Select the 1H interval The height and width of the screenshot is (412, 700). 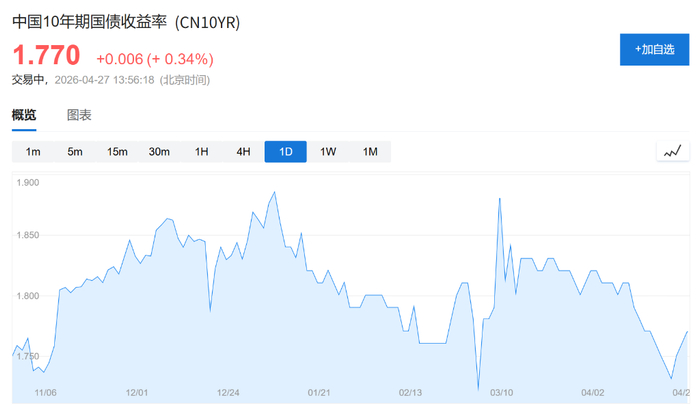[201, 152]
